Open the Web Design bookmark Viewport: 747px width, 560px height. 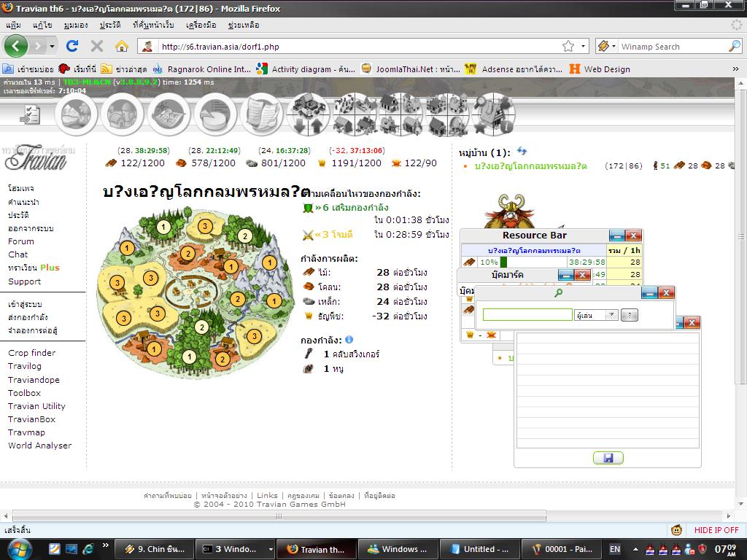(x=600, y=69)
